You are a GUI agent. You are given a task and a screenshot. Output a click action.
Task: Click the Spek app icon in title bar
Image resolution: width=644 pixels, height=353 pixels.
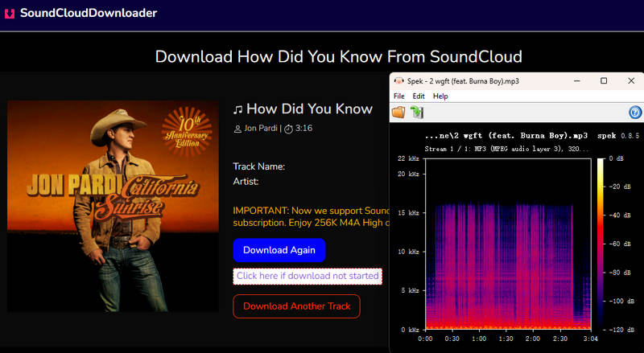click(398, 81)
